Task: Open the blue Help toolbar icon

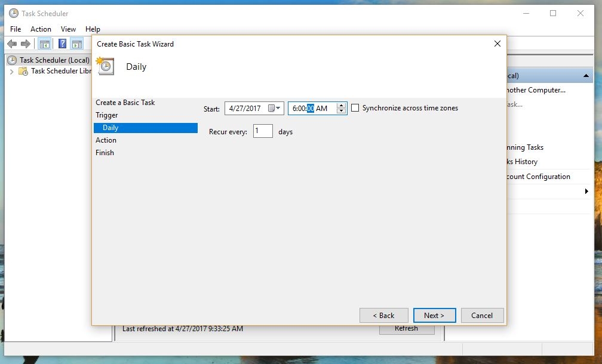Action: click(62, 44)
